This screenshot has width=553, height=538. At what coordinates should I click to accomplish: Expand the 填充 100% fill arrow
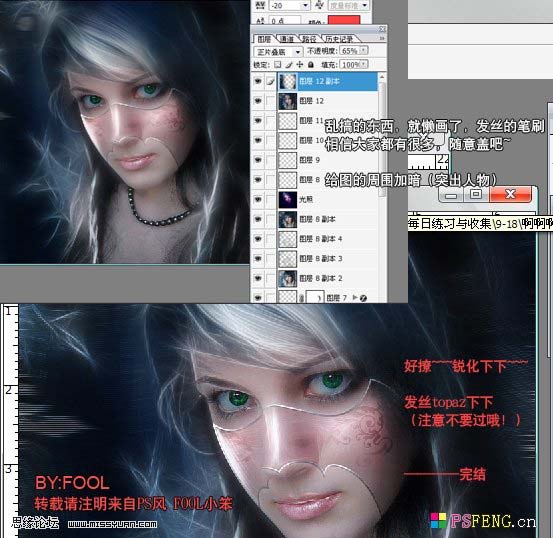364,64
